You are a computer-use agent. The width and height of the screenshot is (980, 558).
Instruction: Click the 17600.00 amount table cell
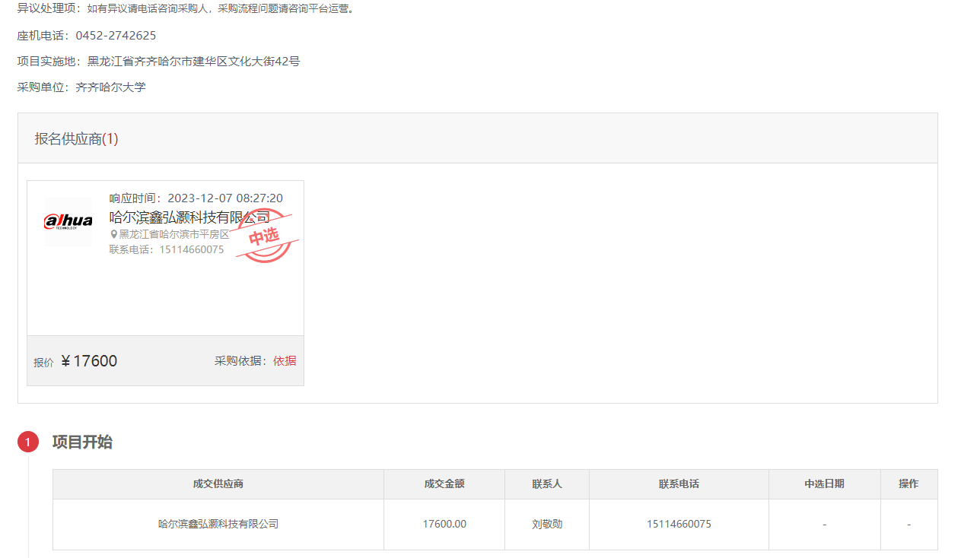[444, 525]
